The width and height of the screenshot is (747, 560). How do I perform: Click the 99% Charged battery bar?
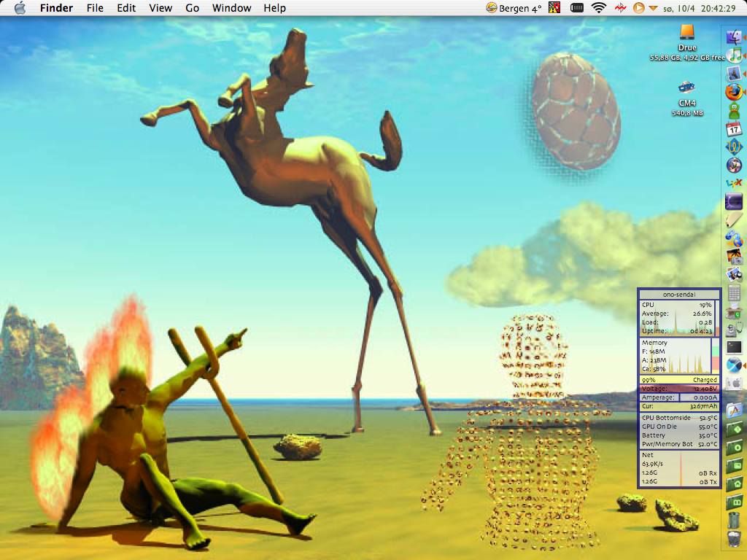[679, 380]
